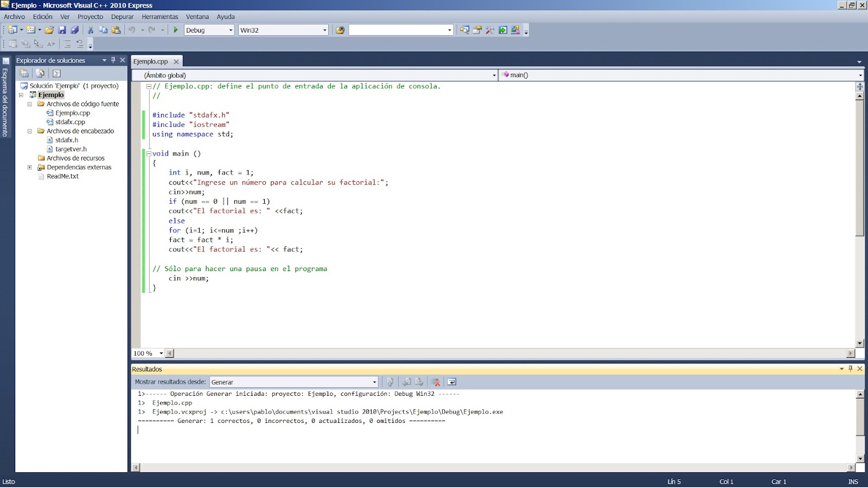Image resolution: width=868 pixels, height=488 pixels.
Task: Switch to the Ejemplo.cpp editor tab
Action: [x=152, y=61]
